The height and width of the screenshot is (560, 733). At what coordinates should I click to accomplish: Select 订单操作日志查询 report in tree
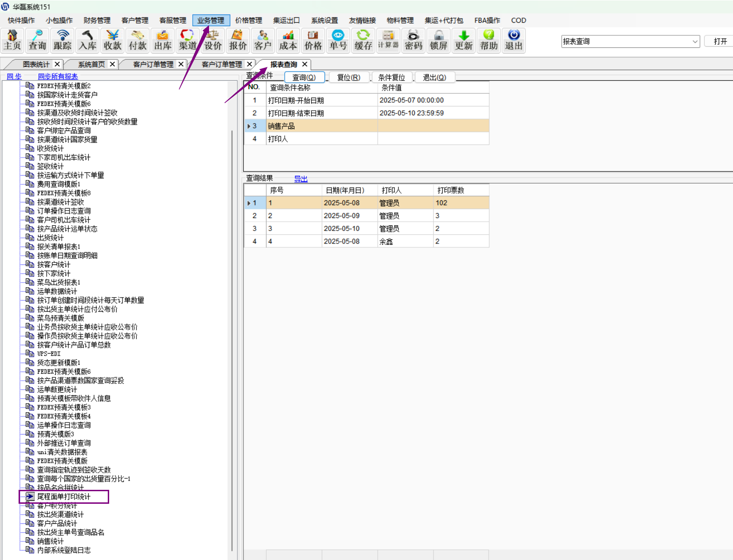[64, 211]
